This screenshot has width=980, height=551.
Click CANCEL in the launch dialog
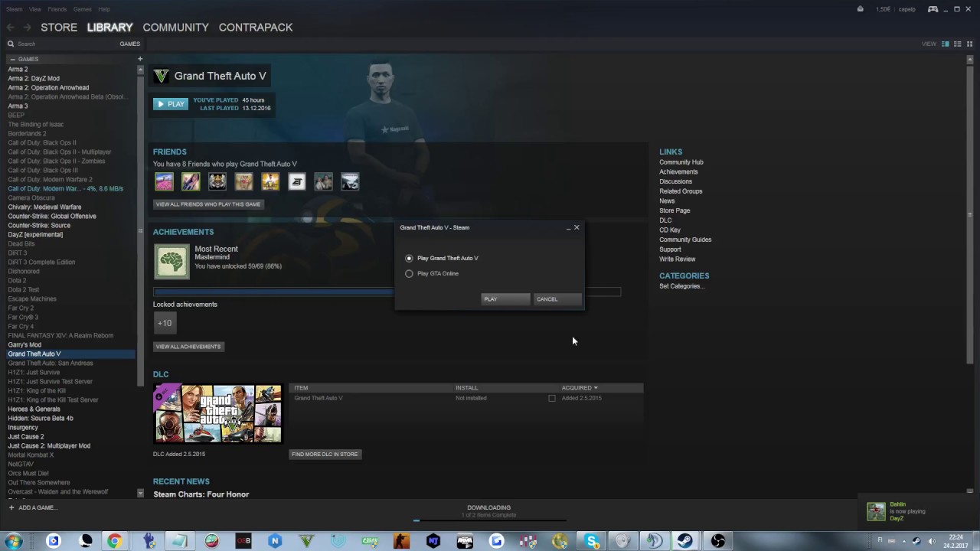(x=557, y=299)
